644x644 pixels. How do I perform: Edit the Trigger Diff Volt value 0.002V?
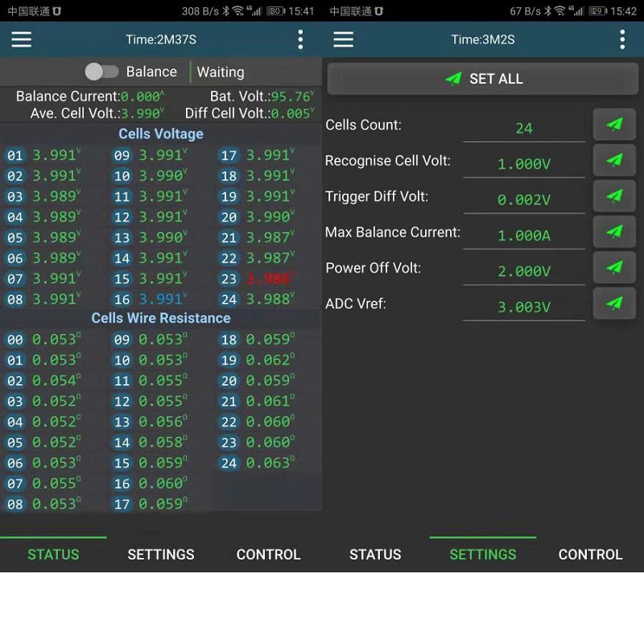[524, 200]
